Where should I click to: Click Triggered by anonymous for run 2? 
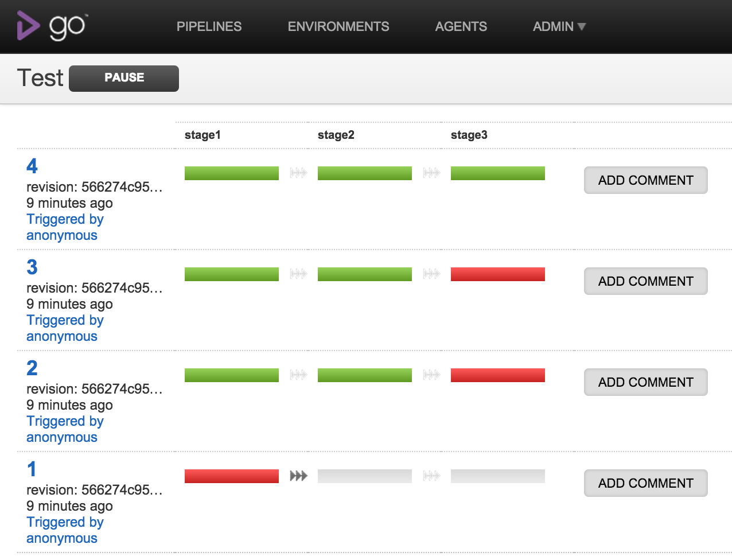[65, 429]
